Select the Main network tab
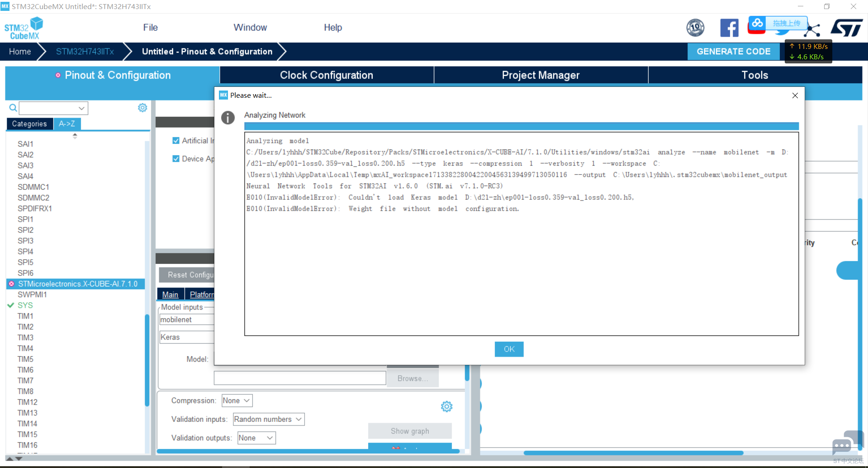The height and width of the screenshot is (468, 868). (170, 294)
